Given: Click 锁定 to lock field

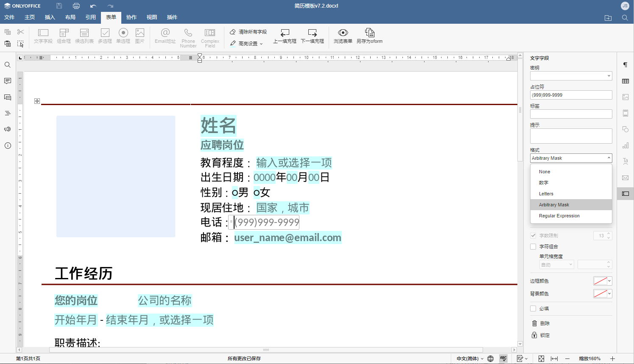Looking at the screenshot, I should [x=541, y=335].
